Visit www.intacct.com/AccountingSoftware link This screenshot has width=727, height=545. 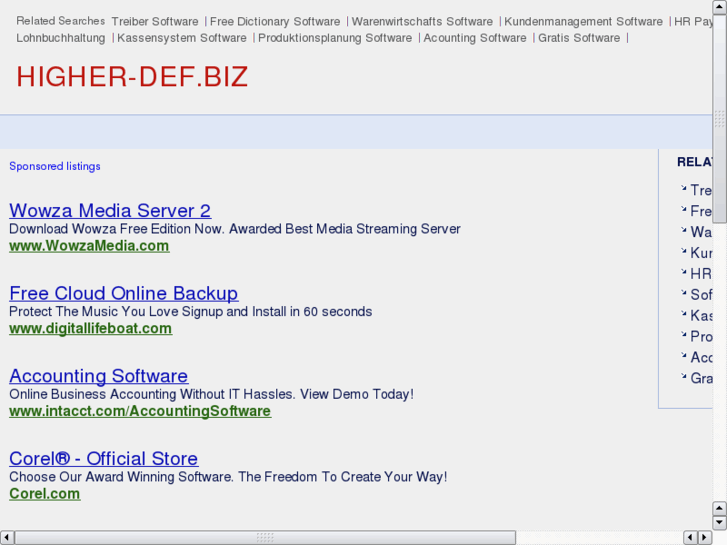[x=140, y=411]
